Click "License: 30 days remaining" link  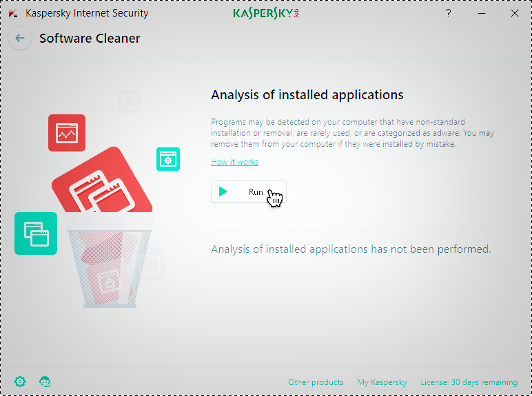click(469, 382)
